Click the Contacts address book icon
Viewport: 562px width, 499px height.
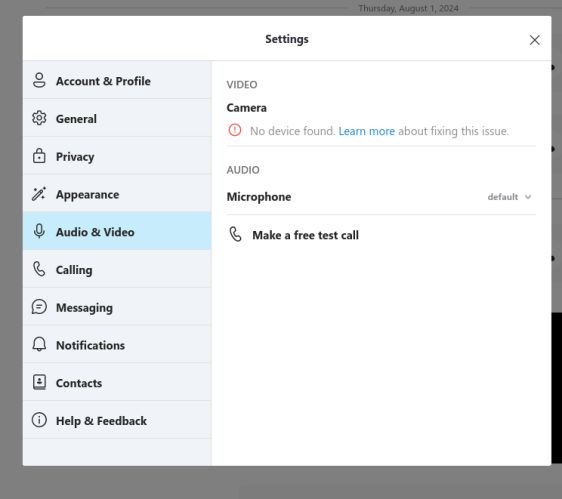[x=39, y=382]
